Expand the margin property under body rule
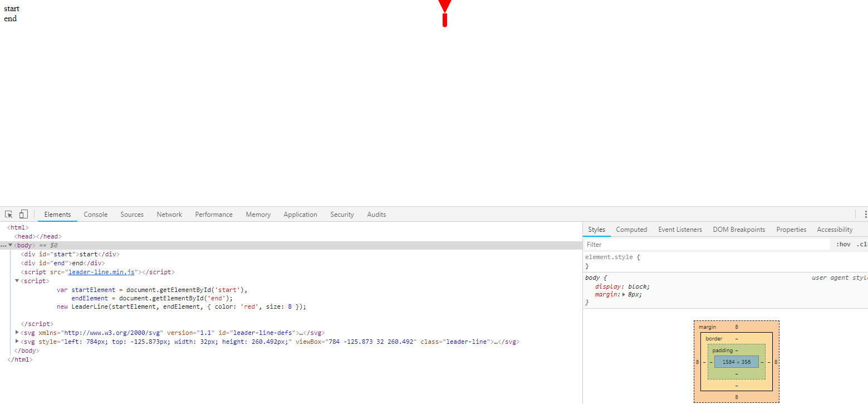868x404 pixels. [622, 295]
